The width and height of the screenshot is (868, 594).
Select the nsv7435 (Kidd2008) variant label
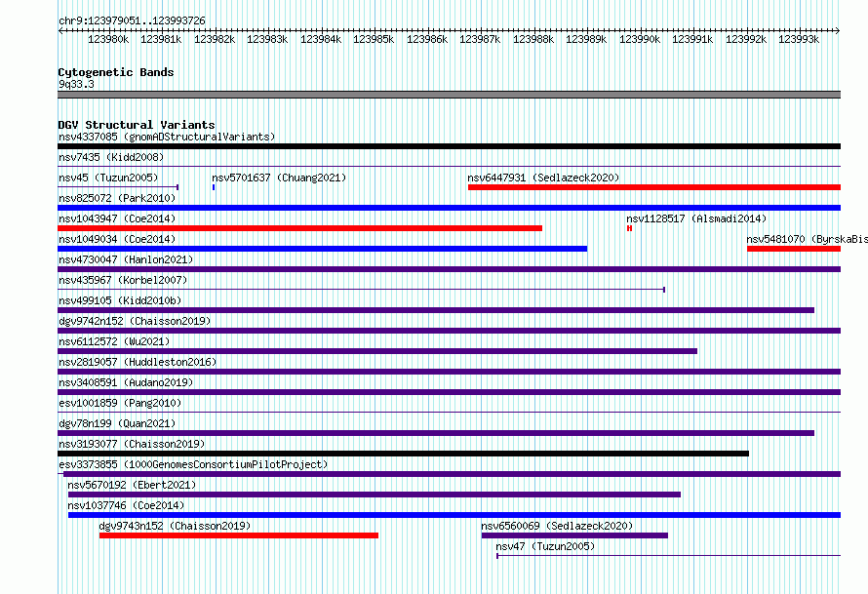tap(111, 157)
